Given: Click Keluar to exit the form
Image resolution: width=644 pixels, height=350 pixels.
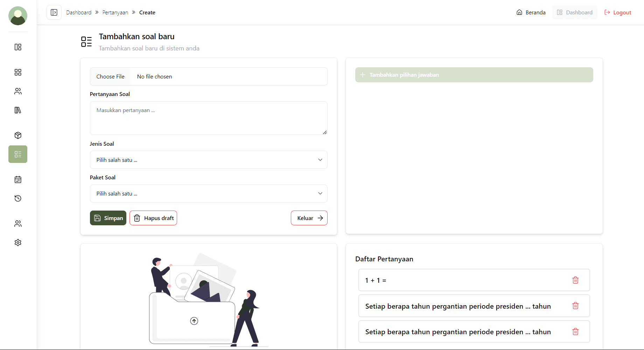Looking at the screenshot, I should pos(309,218).
